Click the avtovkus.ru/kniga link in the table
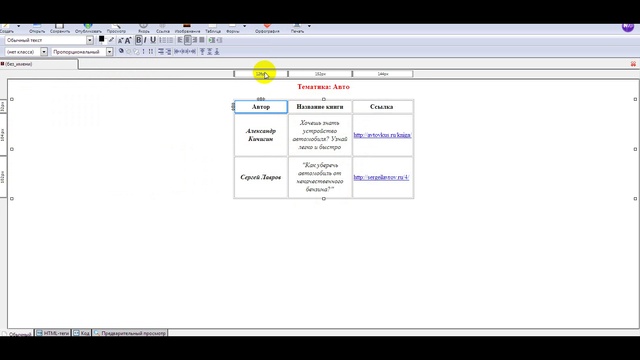Image resolution: width=640 pixels, height=360 pixels. pos(382,135)
